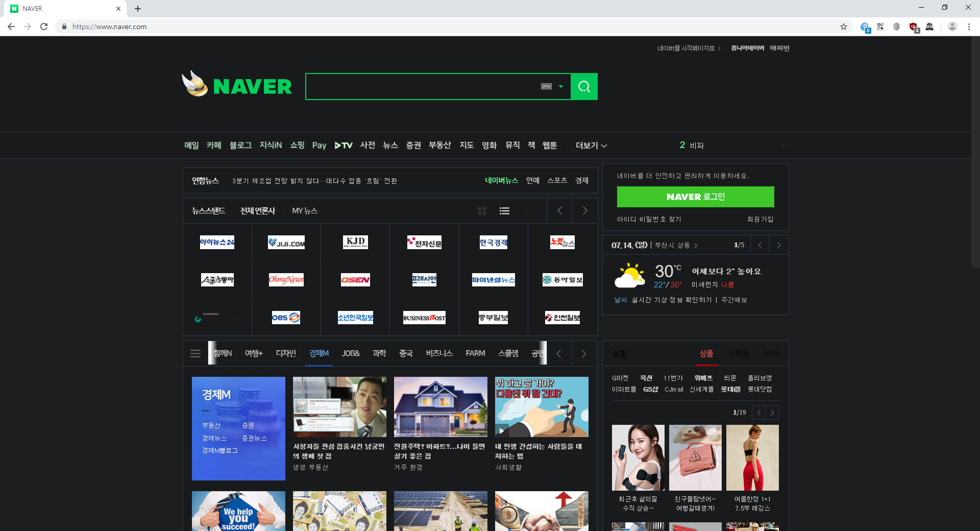Open the 아이뉴스24 press logo

click(x=217, y=242)
